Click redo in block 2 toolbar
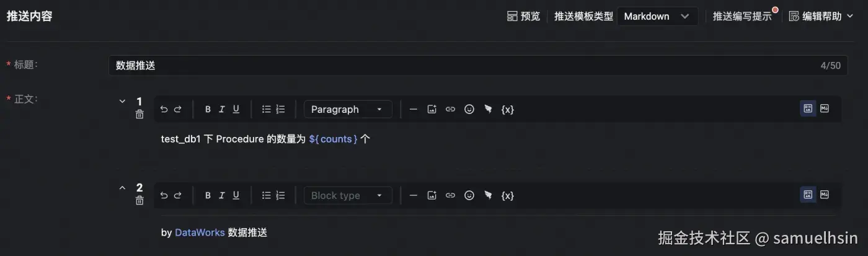Image resolution: width=868 pixels, height=256 pixels. (x=178, y=196)
